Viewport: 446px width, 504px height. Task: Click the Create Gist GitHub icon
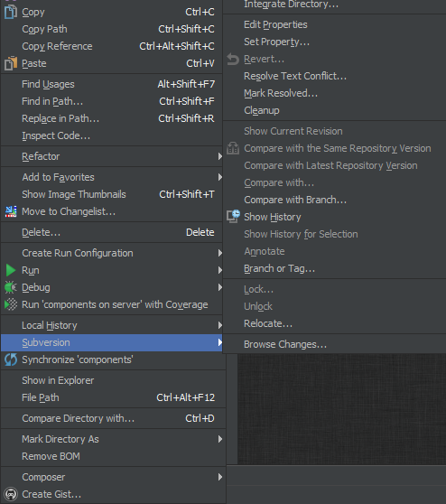(x=11, y=494)
